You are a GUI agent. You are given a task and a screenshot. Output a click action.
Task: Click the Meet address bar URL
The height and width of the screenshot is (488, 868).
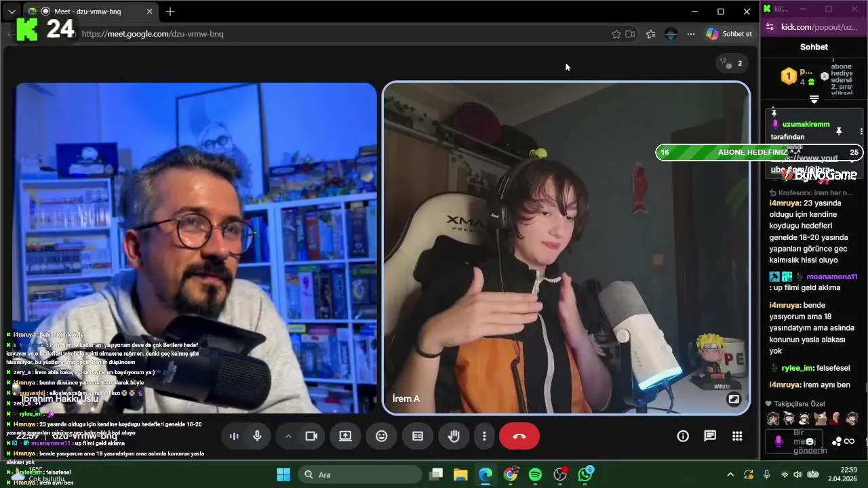pyautogui.click(x=153, y=34)
